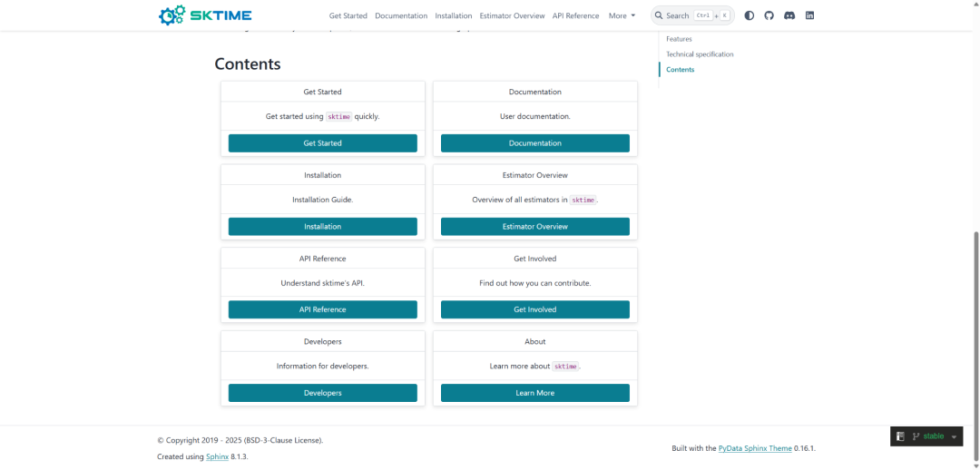Click the About card title
980x470 pixels.
pyautogui.click(x=535, y=341)
